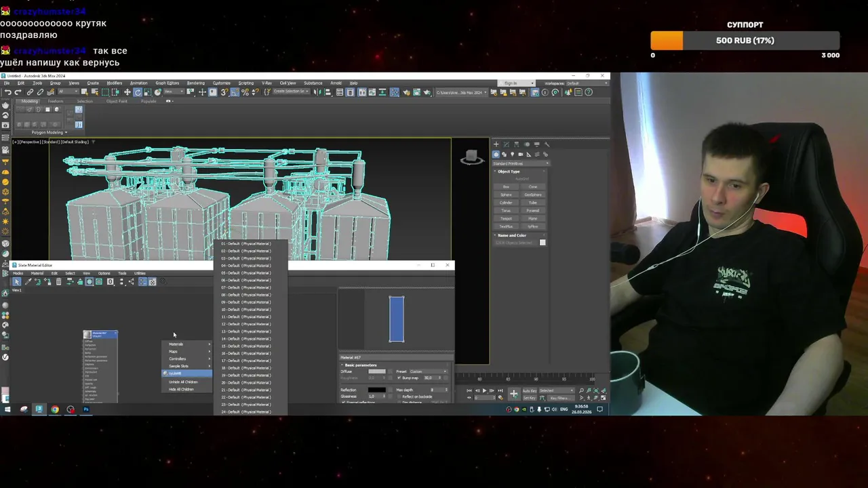Open Chrome from the Windows taskbar

click(x=55, y=409)
